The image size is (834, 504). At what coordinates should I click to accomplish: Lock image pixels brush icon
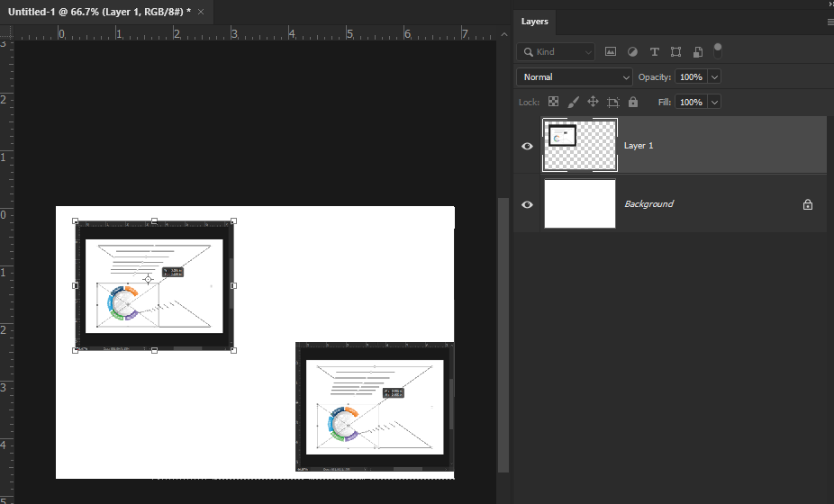point(573,103)
